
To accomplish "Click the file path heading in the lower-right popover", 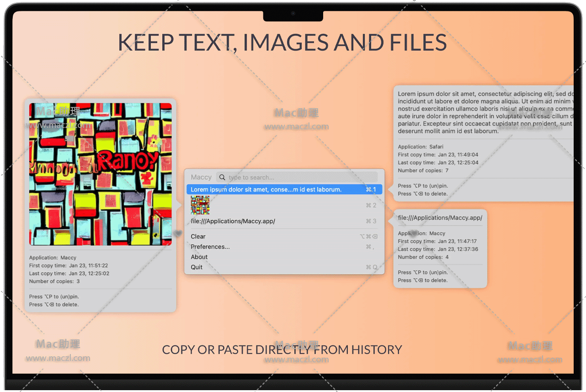I will [x=440, y=217].
